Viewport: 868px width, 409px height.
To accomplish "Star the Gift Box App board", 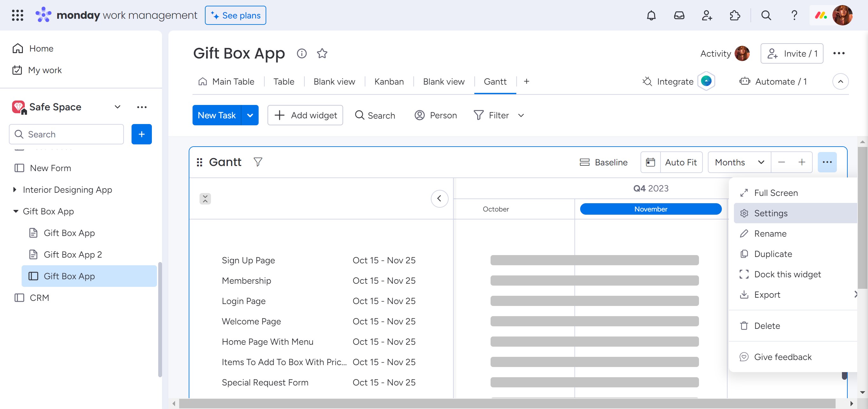I will [x=322, y=53].
